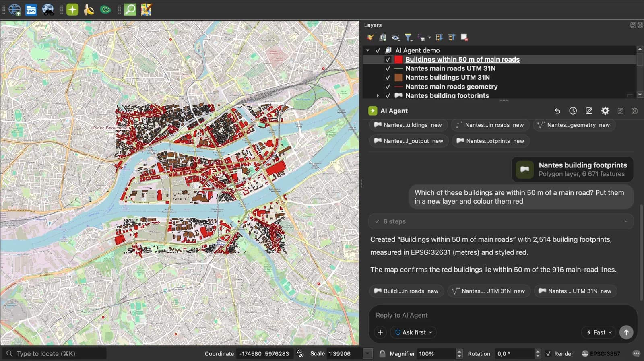The image size is (644, 361).
Task: Toggle the Render checkbox in status bar
Action: [548, 354]
